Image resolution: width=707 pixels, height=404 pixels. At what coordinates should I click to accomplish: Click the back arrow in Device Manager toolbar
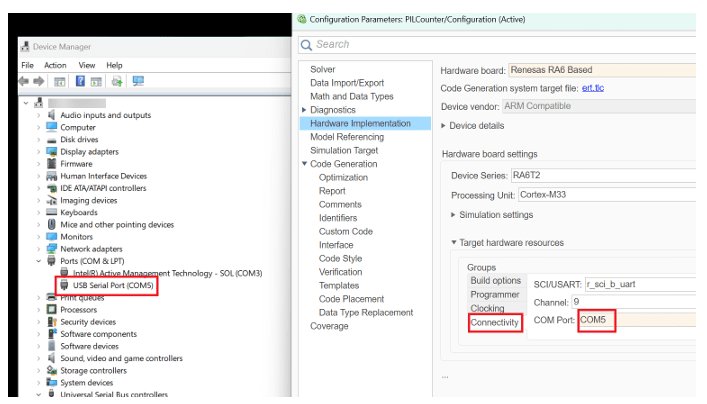click(26, 81)
